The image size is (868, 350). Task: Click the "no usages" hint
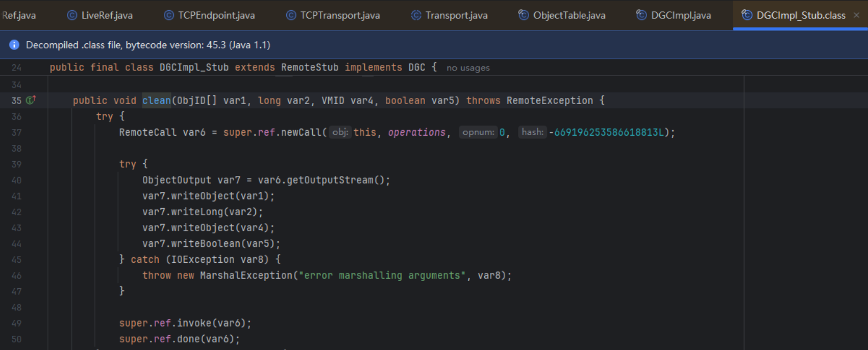click(468, 68)
